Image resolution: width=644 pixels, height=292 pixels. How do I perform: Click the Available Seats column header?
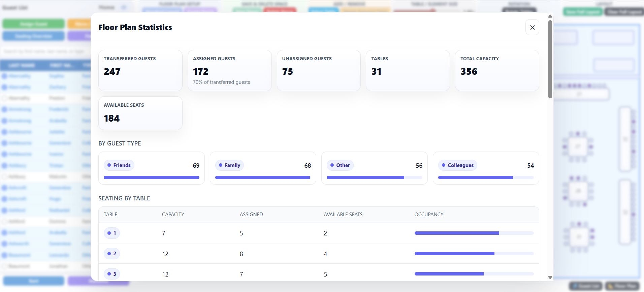coord(343,215)
